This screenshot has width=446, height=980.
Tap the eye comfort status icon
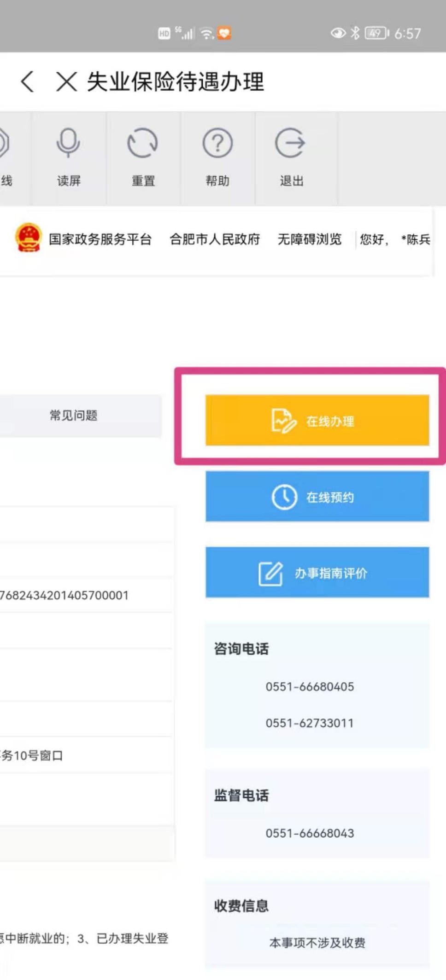coord(338,33)
